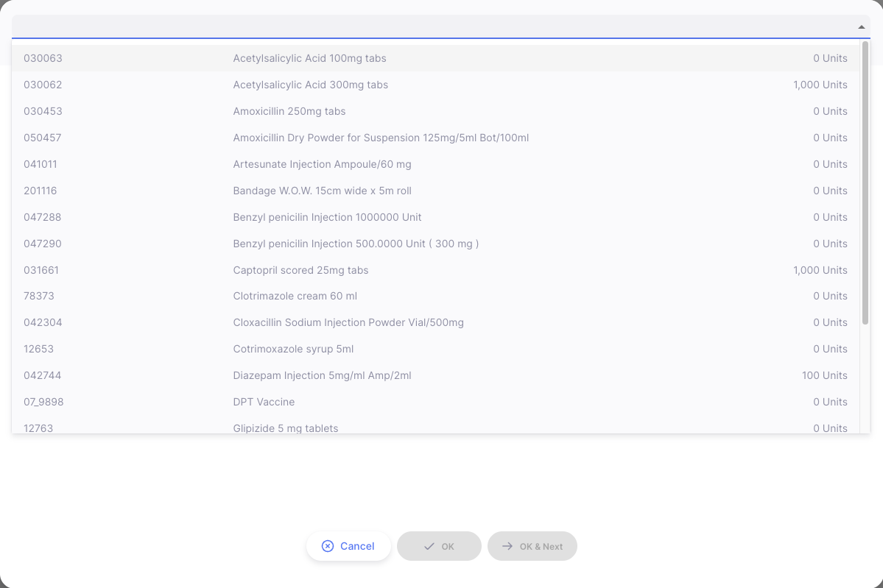The width and height of the screenshot is (883, 588).
Task: Select Benzyl penicilin Injection 1000000 Unit
Action: pos(436,216)
